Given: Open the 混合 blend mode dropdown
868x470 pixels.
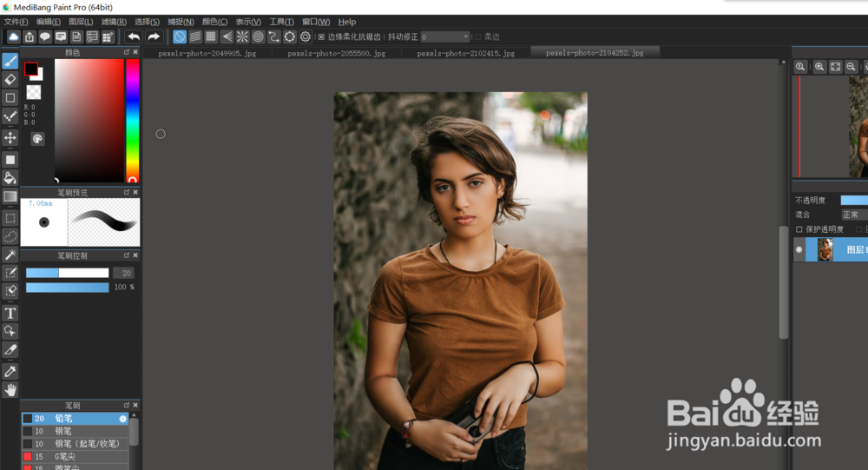Looking at the screenshot, I should pyautogui.click(x=854, y=215).
